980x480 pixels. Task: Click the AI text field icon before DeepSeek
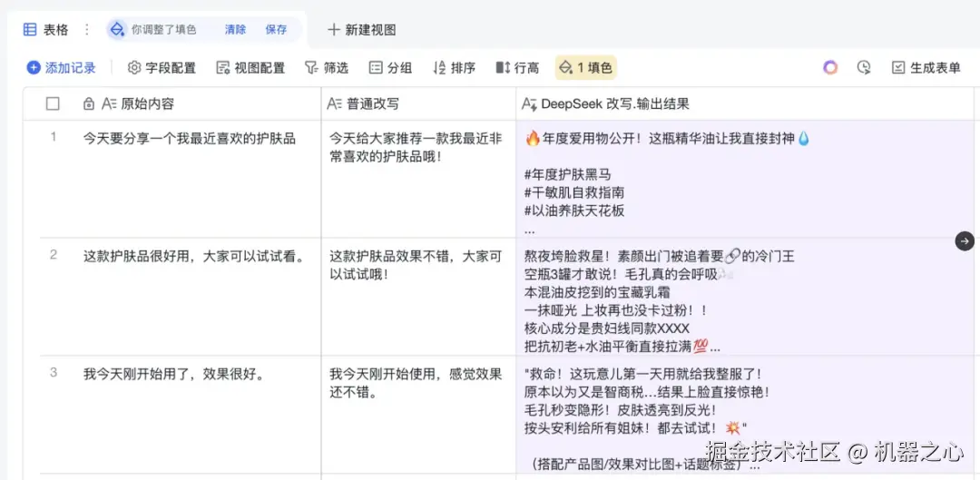tap(529, 104)
